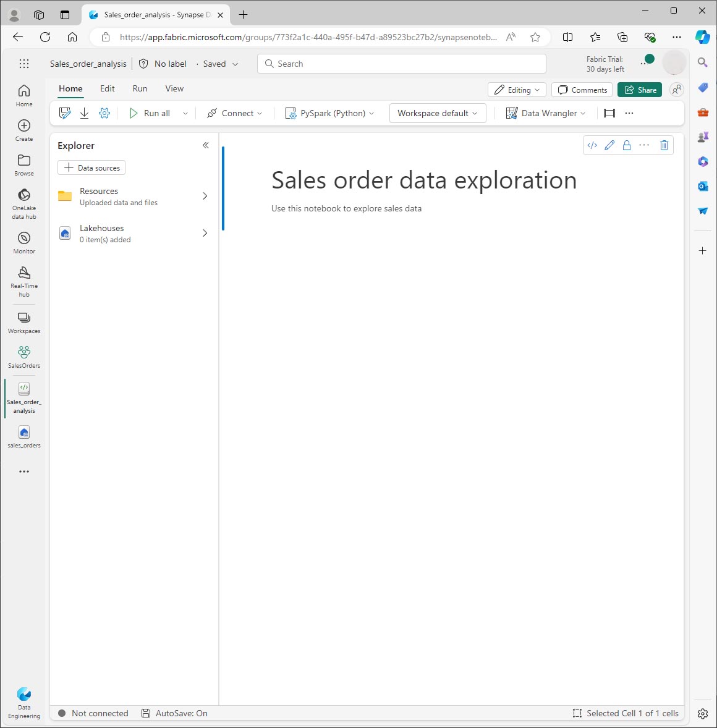Open the Connect dropdown
This screenshot has height=728, width=717.
coord(234,113)
